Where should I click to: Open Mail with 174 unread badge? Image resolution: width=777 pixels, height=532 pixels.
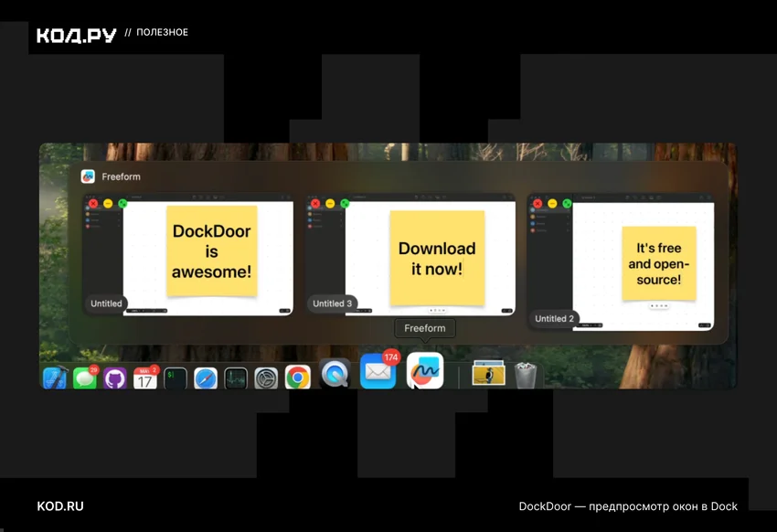[378, 370]
